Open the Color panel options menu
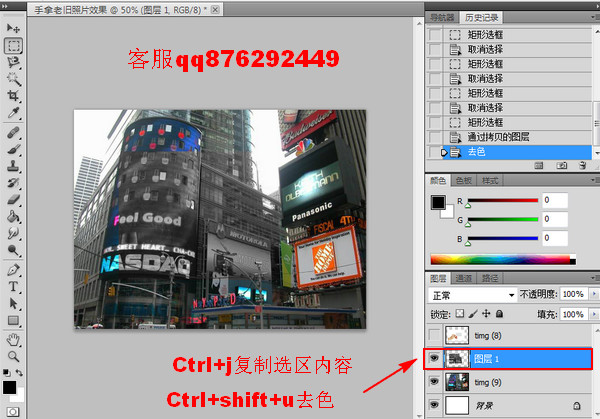The height and width of the screenshot is (419, 600). click(x=595, y=180)
